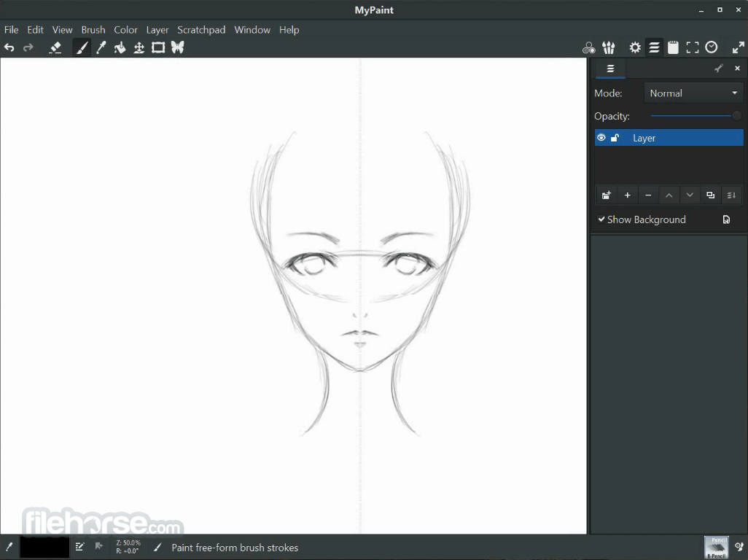Viewport: 748px width, 560px height.
Task: Click the black current color swatch
Action: (x=44, y=547)
